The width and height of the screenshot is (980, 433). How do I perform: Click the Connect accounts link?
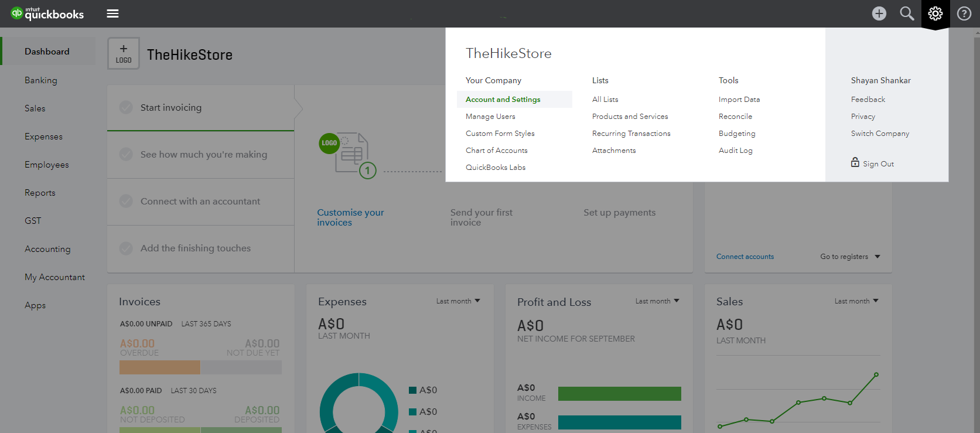coord(745,257)
